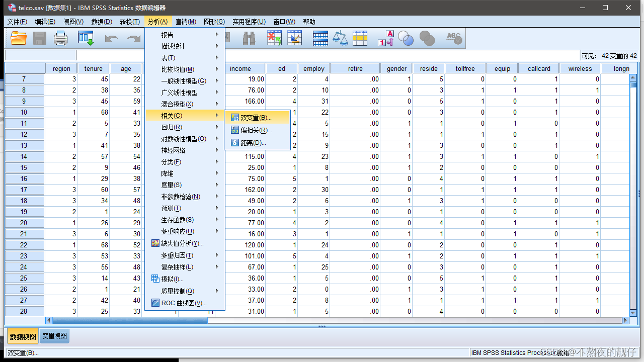This screenshot has height=362, width=644.
Task: Open the 转换(T) menu
Action: (x=130, y=22)
